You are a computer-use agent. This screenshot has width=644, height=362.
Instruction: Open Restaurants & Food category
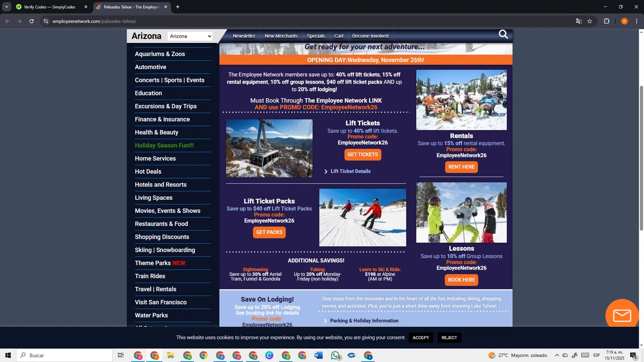point(161,224)
